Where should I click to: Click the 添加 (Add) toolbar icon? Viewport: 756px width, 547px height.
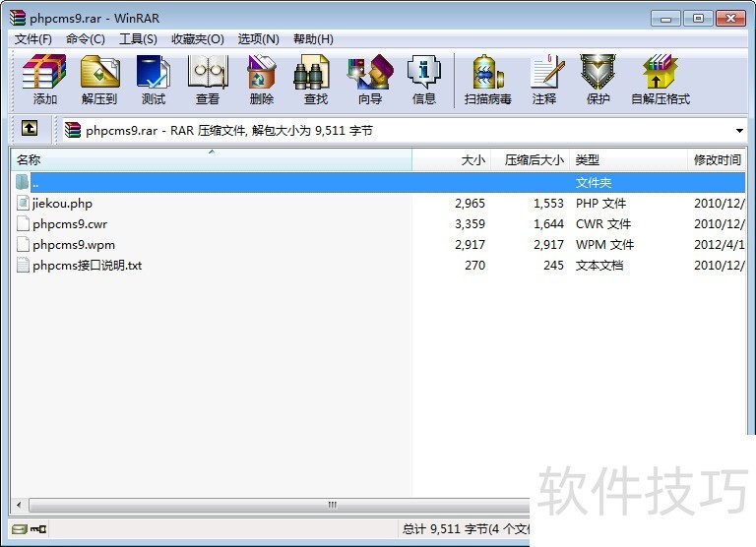coord(44,80)
